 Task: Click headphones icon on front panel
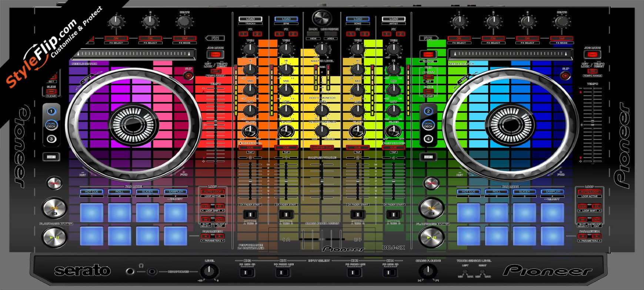[x=141, y=266]
